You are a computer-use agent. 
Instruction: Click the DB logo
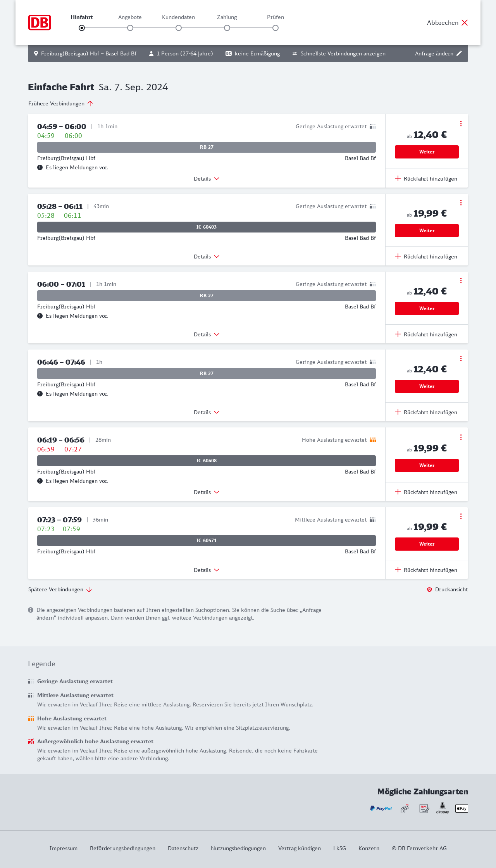click(x=40, y=22)
